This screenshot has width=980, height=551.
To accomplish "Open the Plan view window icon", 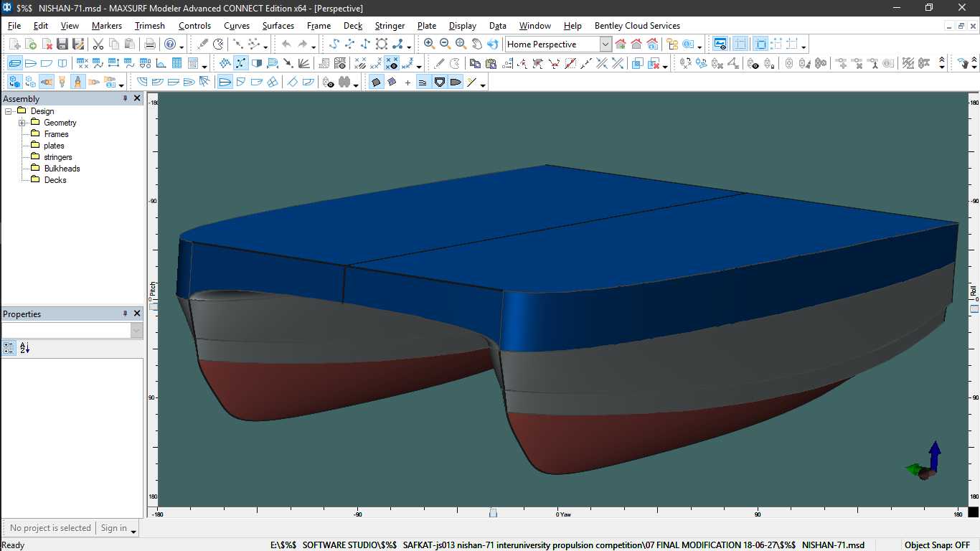I will pos(31,63).
